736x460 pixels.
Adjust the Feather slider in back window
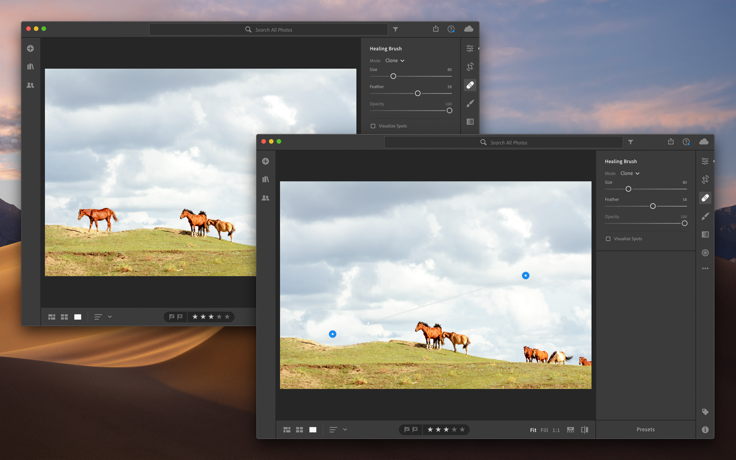pos(417,93)
